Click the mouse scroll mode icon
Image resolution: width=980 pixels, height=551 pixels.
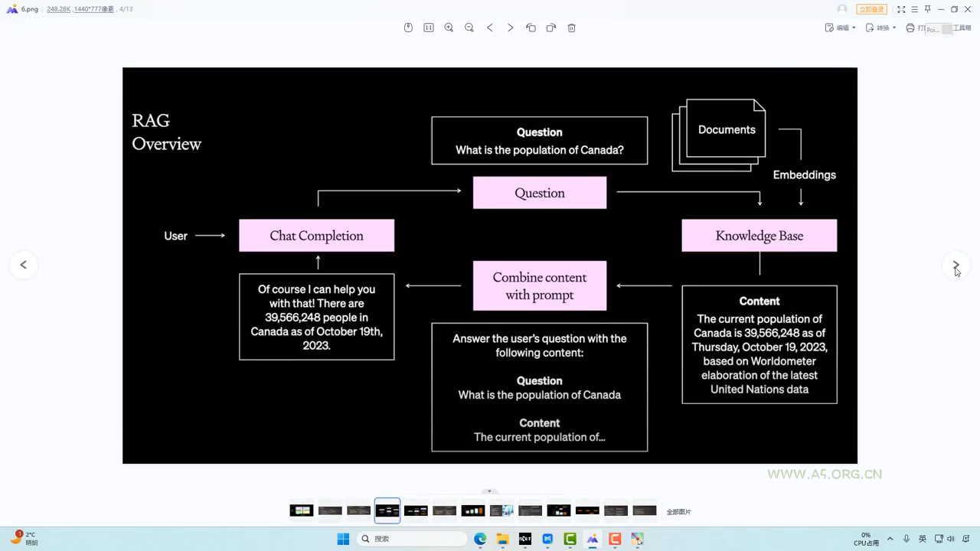[408, 28]
